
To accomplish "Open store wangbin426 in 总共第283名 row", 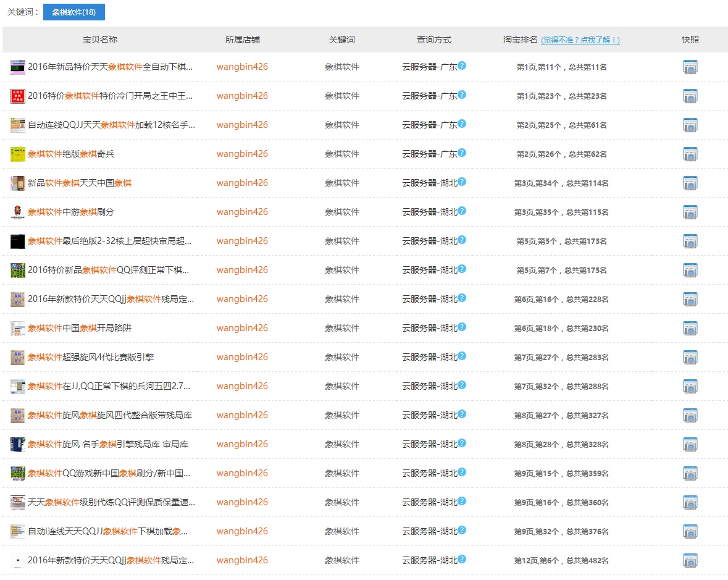I will (242, 357).
